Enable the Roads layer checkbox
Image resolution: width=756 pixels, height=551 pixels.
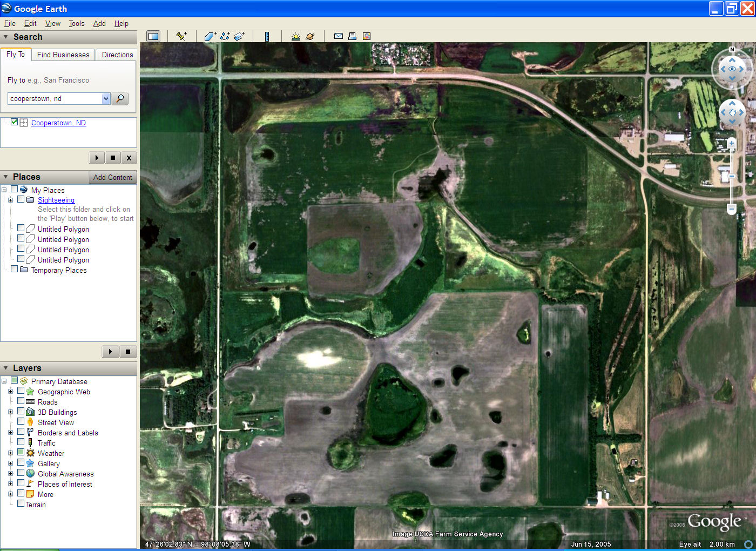click(21, 401)
